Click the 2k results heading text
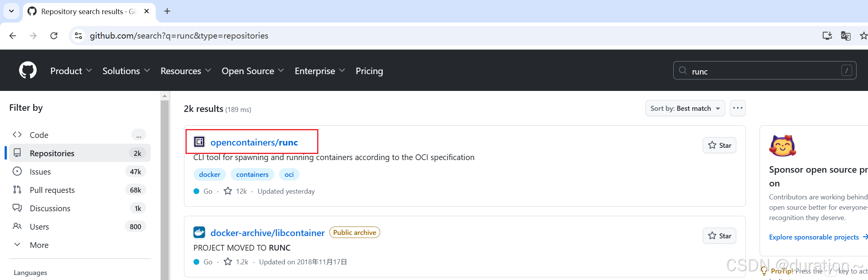Viewport: 868px width, 280px height. [203, 109]
